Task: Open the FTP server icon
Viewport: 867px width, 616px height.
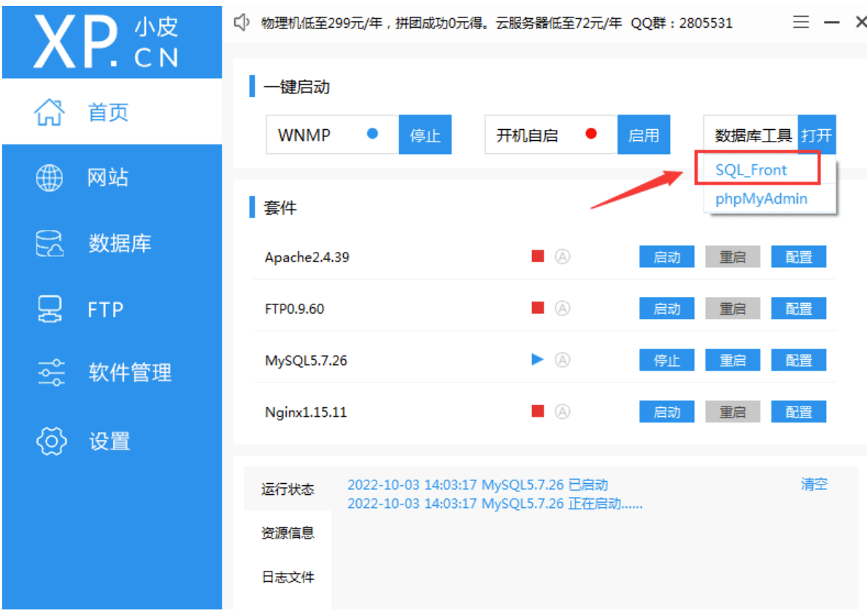Action: coord(49,309)
